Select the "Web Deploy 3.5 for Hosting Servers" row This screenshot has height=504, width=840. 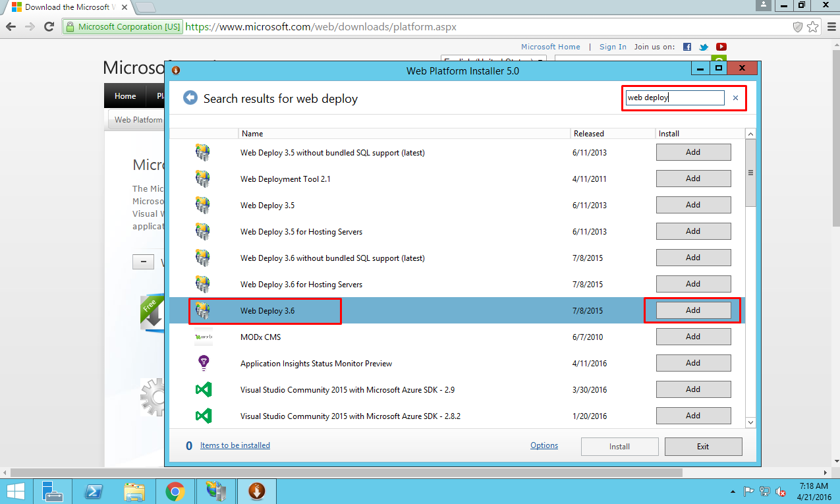point(457,231)
